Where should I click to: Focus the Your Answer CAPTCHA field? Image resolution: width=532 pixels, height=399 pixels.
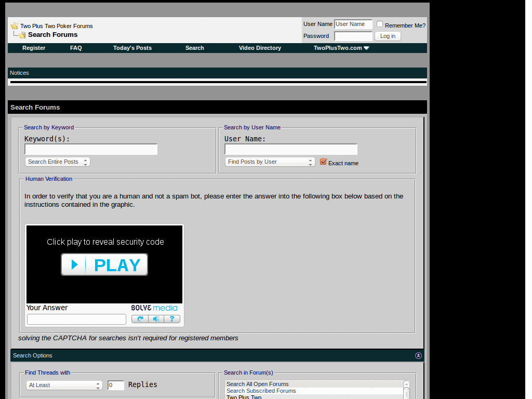tap(77, 320)
